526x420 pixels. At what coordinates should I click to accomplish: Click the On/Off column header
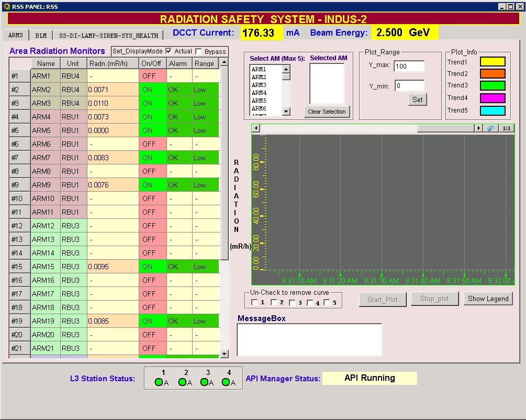153,63
